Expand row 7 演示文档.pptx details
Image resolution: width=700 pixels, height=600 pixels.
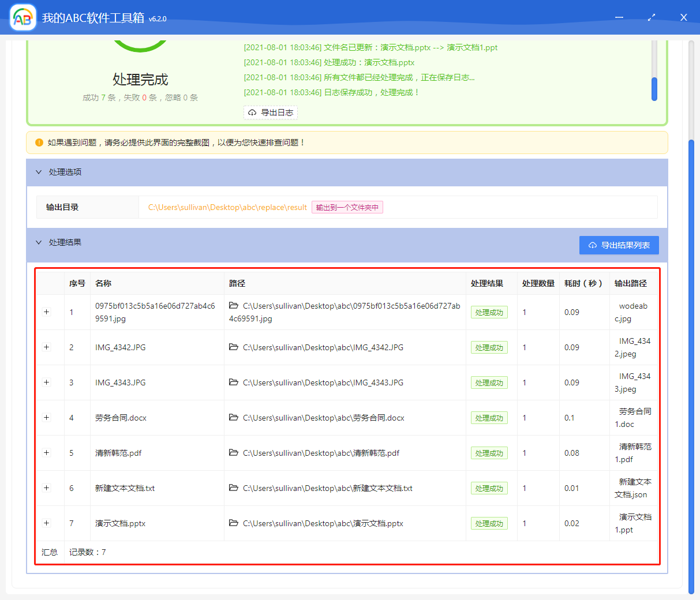coord(47,523)
